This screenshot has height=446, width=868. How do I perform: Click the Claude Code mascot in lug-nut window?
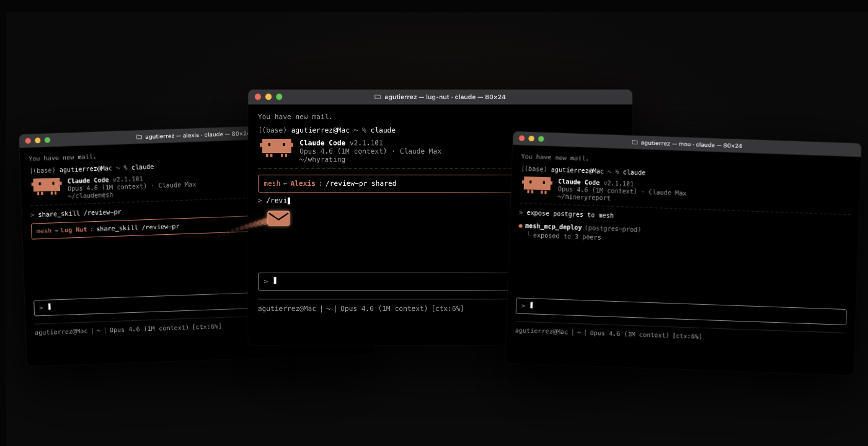pos(277,147)
